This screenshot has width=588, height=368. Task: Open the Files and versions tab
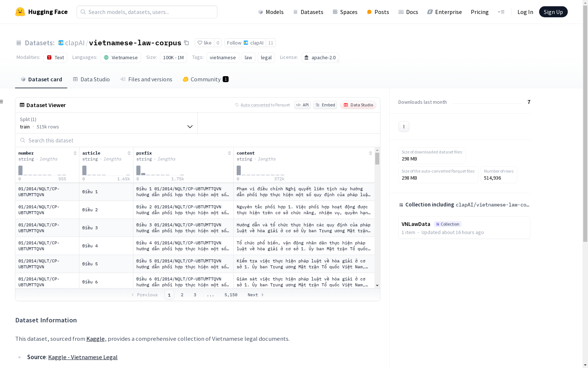click(146, 79)
